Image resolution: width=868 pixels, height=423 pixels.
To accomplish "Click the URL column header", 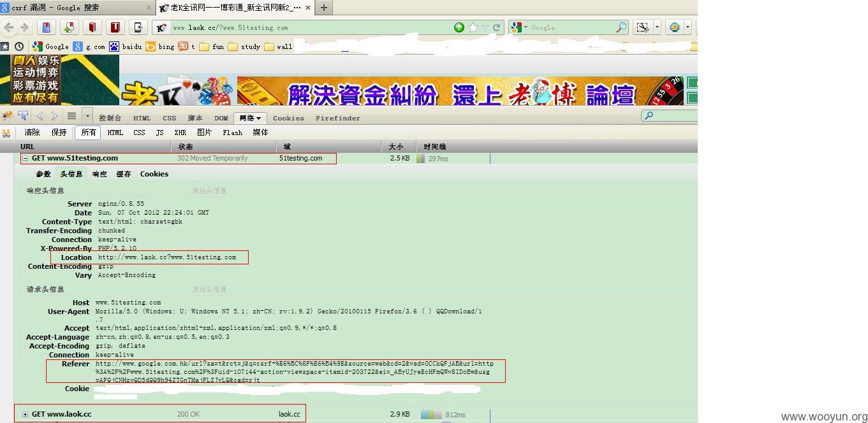I will pyautogui.click(x=86, y=147).
